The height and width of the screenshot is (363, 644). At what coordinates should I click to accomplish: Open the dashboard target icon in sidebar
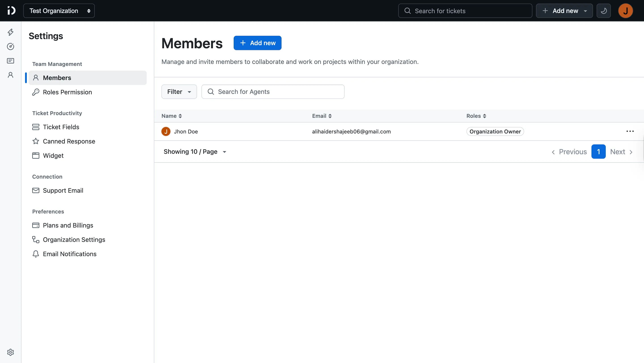[x=11, y=46]
